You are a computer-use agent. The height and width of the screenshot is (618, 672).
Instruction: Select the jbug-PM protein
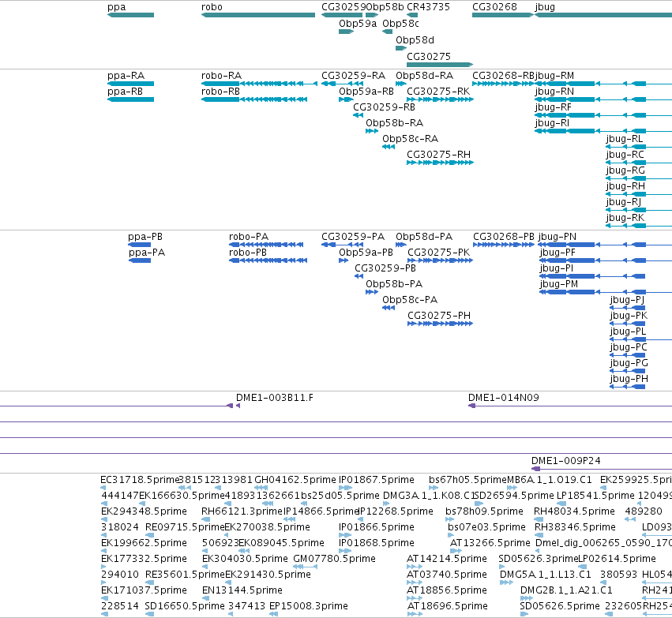(605, 292)
